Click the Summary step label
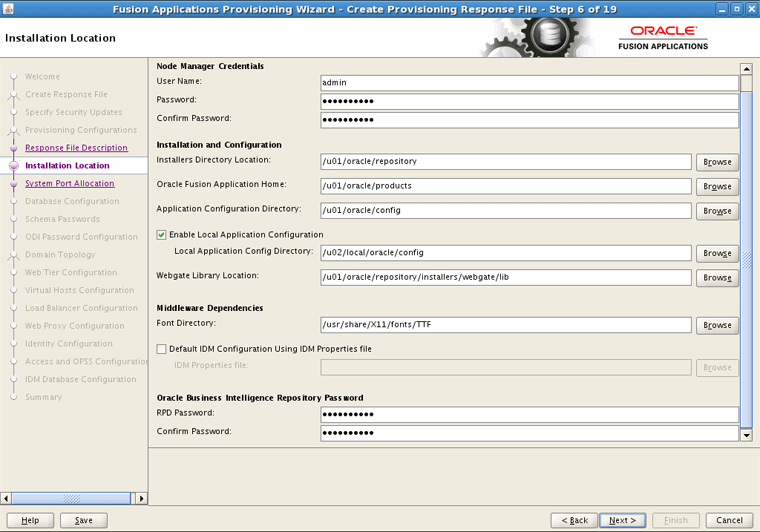This screenshot has height=532, width=760. point(44,397)
